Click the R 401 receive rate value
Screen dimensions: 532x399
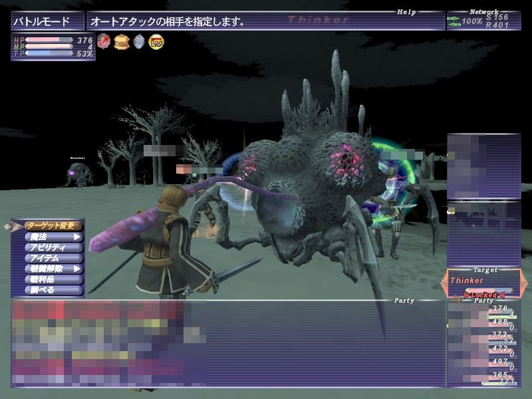497,25
